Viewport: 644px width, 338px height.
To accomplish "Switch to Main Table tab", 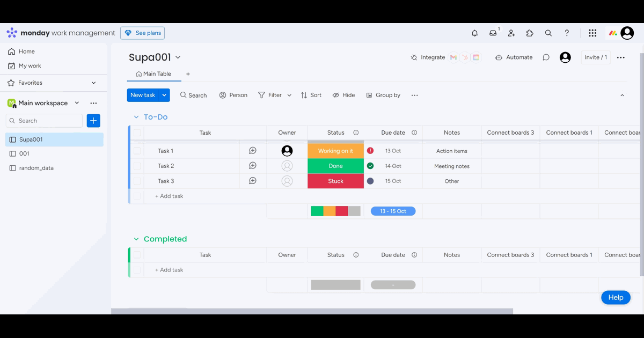I will 153,74.
